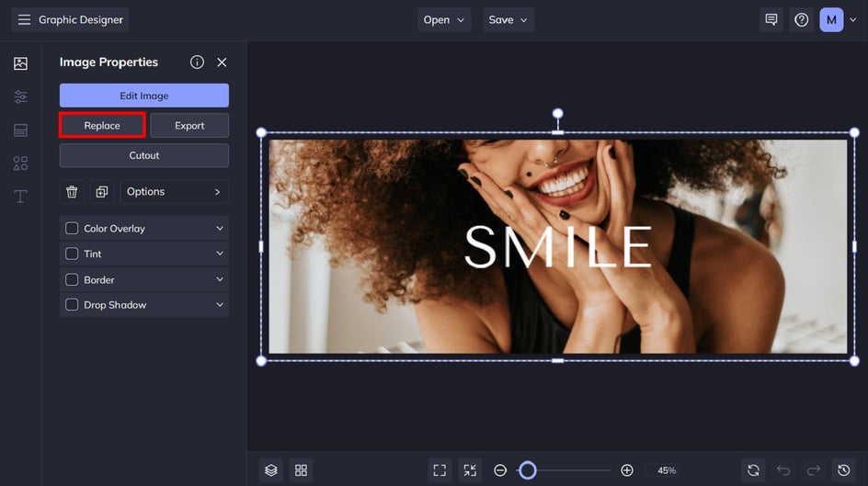Undo the last action
Screen dimensions: 868x486
click(783, 470)
